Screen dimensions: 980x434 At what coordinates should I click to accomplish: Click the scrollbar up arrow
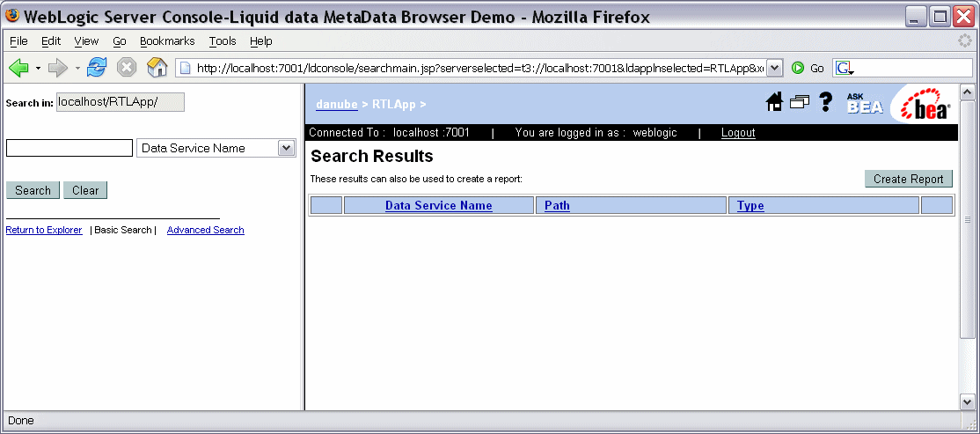point(967,92)
